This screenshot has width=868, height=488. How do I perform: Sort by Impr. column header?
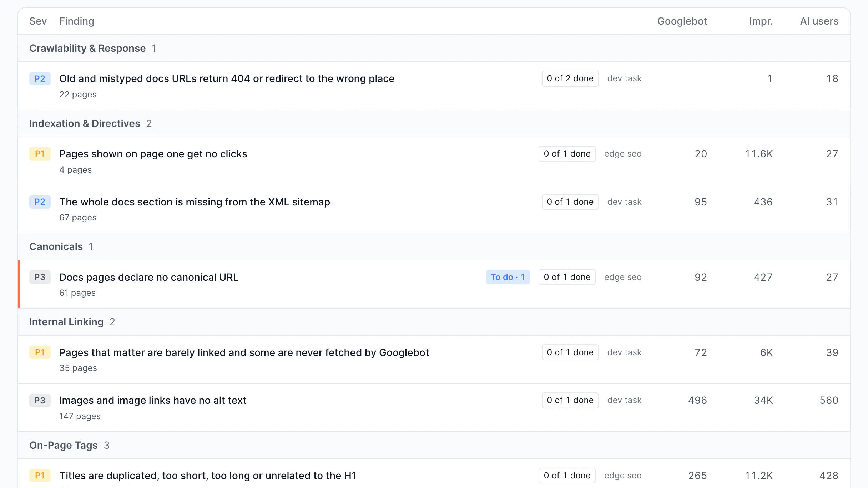tap(761, 21)
